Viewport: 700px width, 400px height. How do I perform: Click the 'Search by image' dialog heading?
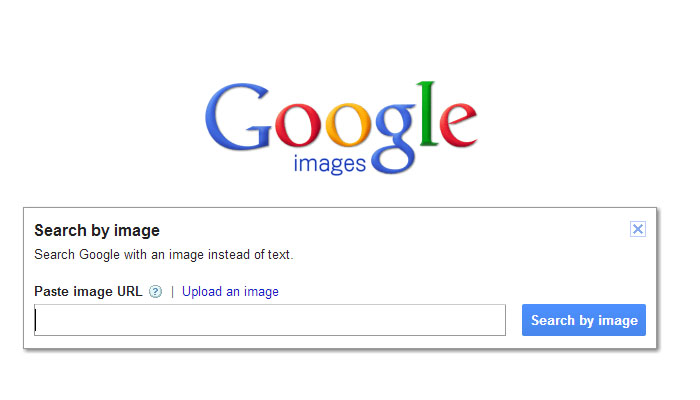point(97,231)
